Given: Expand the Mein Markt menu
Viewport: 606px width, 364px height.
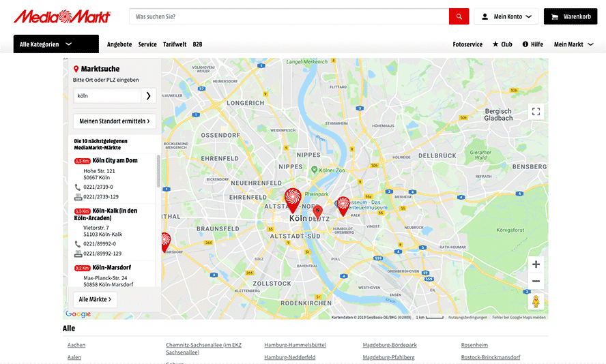Looking at the screenshot, I should point(573,44).
